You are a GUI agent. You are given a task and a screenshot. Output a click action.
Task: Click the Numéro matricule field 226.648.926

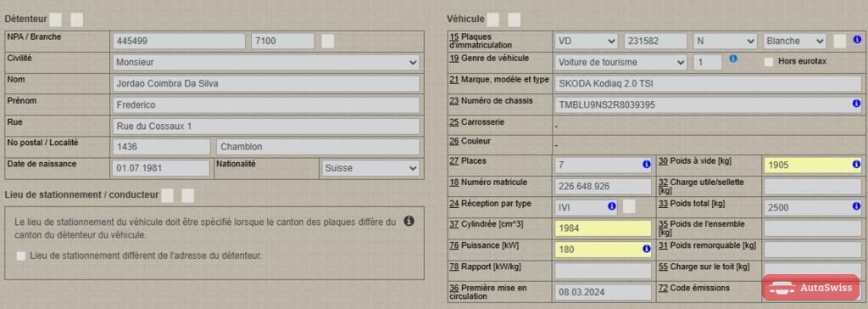603,186
